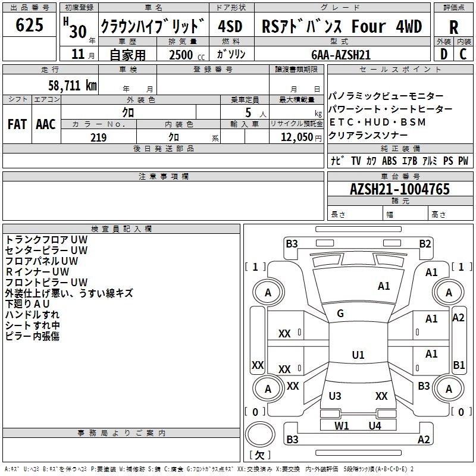Image resolution: width=476 pixels, height=476 pixels.
Task: Select the overall grade R box
Action: [x=453, y=27]
